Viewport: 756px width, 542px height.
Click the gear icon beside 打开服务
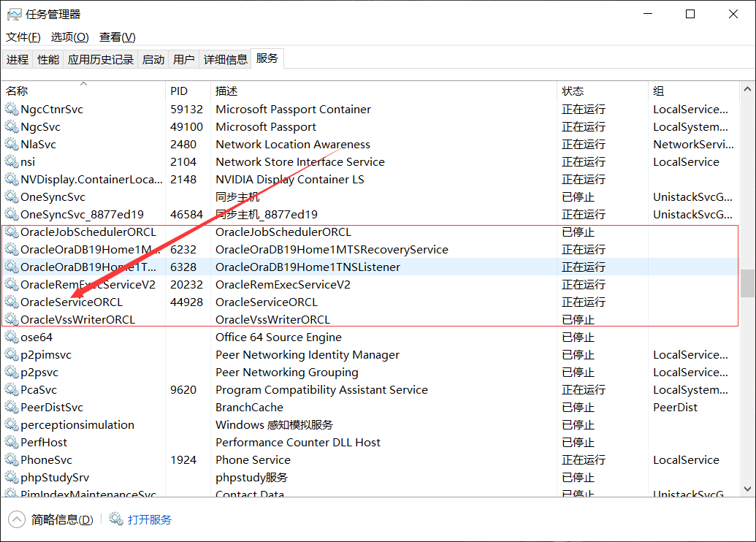(x=116, y=519)
